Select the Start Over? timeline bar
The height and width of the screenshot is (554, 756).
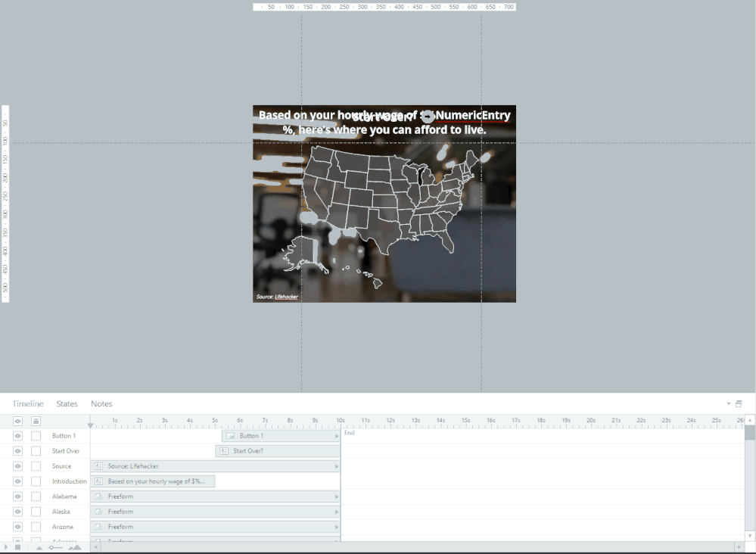pyautogui.click(x=277, y=451)
